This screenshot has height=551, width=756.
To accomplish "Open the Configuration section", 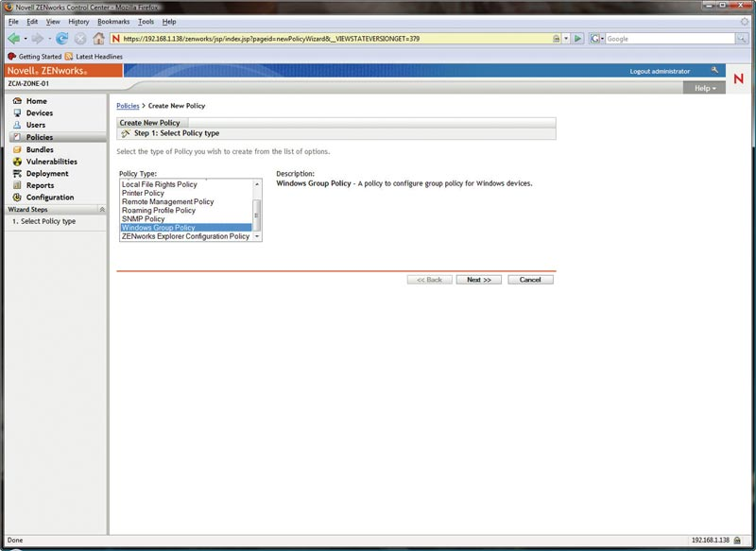I will click(x=50, y=198).
